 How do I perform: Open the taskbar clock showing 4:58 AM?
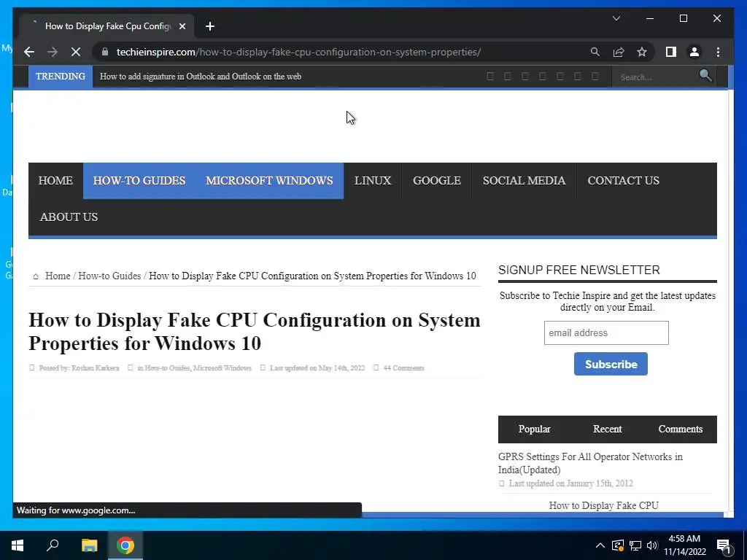coord(684,545)
